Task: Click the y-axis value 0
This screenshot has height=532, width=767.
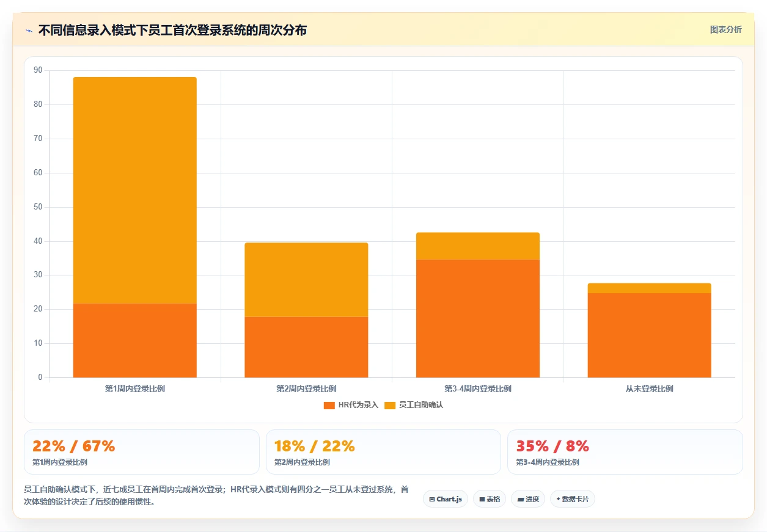Action: (40, 377)
